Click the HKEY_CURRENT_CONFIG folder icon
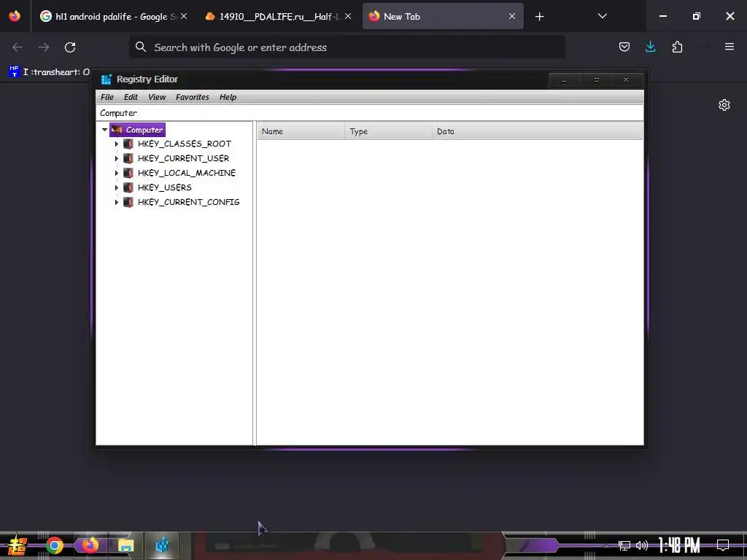747x560 pixels. coord(128,202)
